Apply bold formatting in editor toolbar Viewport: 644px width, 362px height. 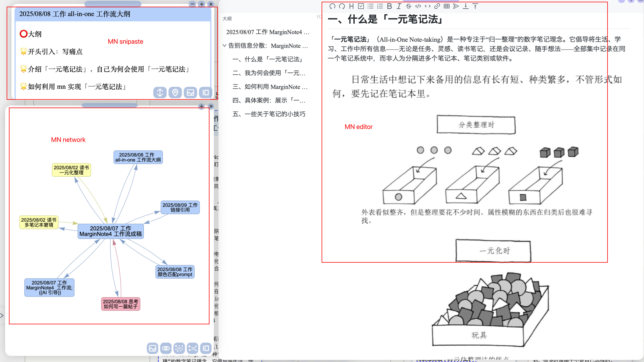tap(389, 6)
